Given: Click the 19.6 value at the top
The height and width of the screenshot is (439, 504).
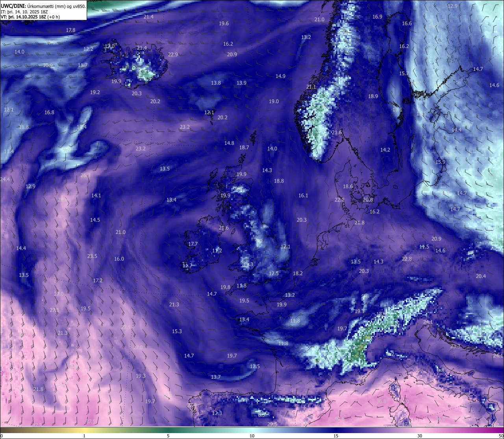Looking at the screenshot, I should [224, 24].
